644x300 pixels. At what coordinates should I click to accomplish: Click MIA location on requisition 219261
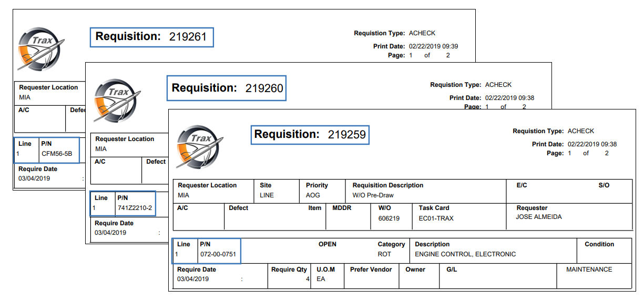[25, 97]
